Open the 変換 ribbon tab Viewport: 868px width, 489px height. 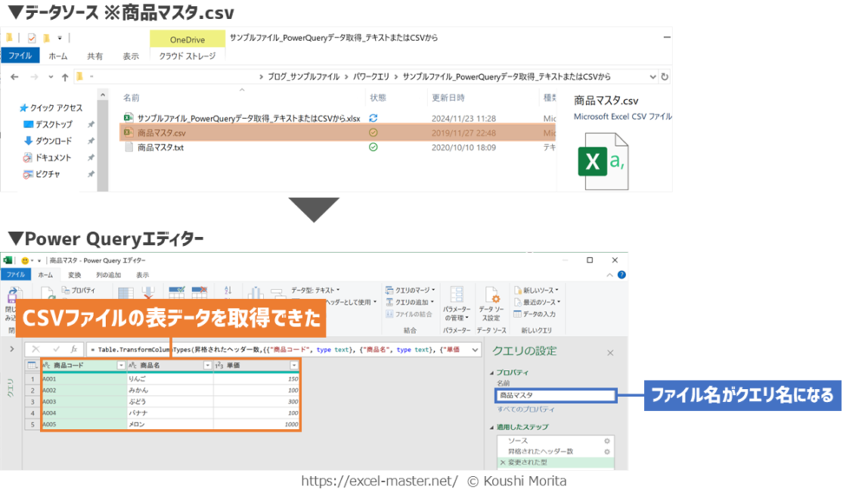click(x=75, y=274)
